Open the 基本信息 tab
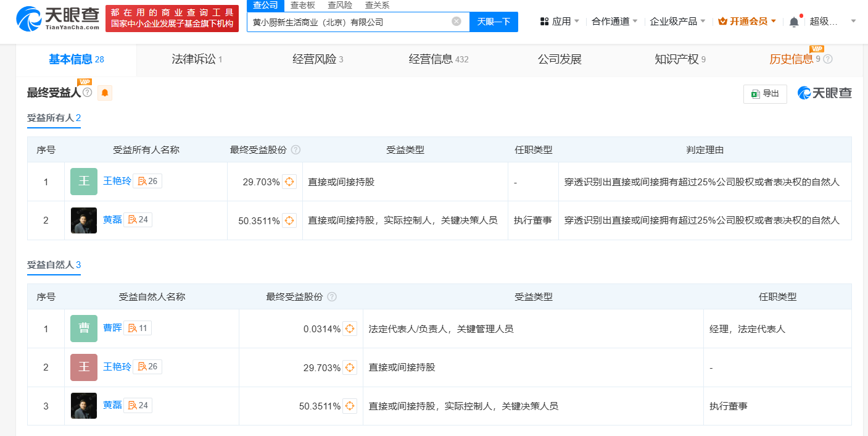This screenshot has height=436, width=868. coord(76,59)
